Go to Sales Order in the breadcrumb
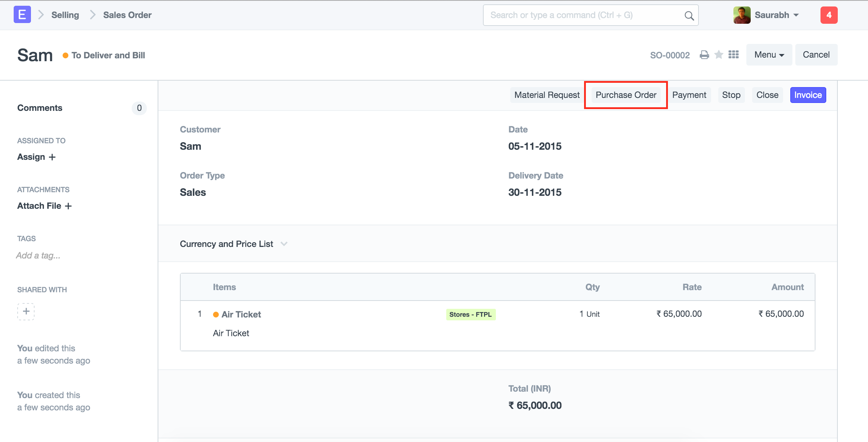The image size is (868, 442). pyautogui.click(x=127, y=15)
